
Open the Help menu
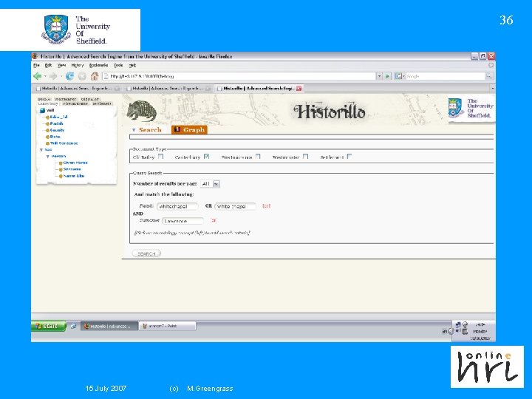132,65
